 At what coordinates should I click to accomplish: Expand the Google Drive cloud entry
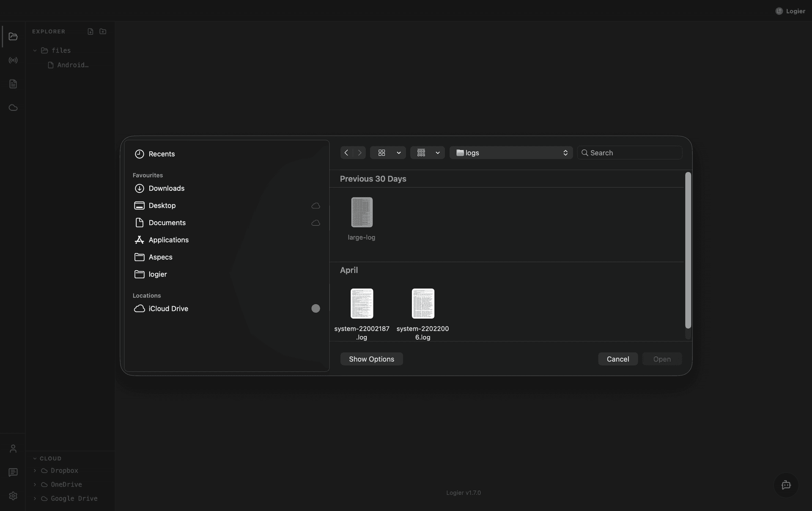point(35,498)
